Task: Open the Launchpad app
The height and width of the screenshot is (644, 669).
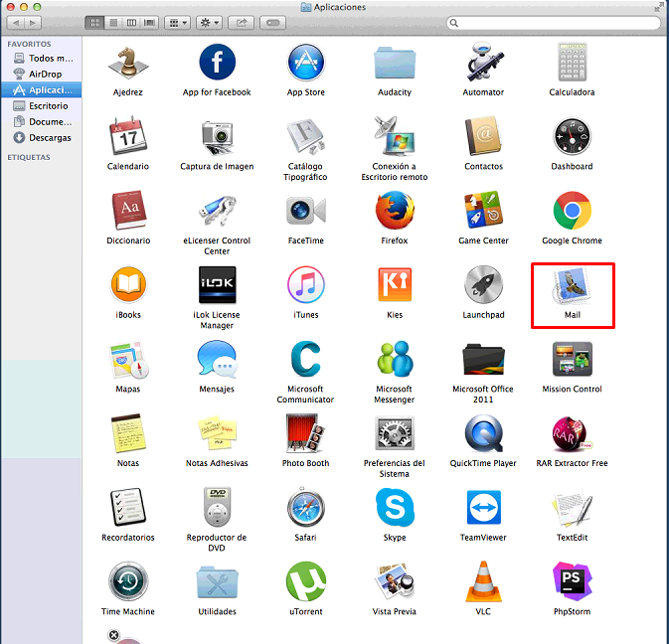Action: (x=483, y=285)
